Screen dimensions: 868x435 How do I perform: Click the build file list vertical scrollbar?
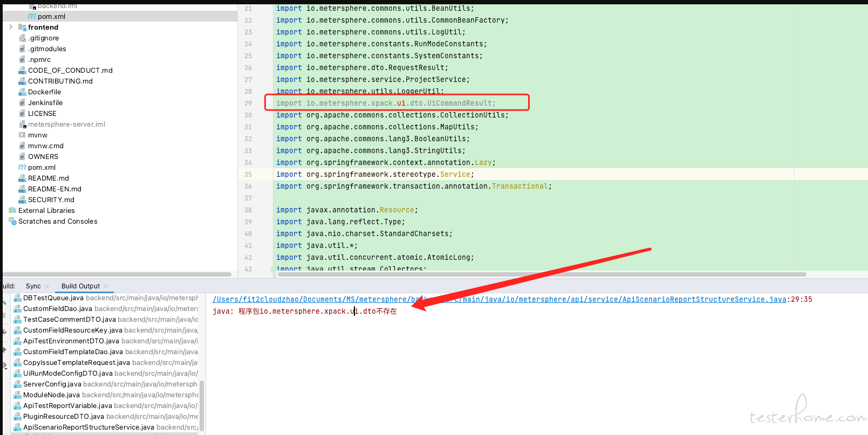(202, 406)
